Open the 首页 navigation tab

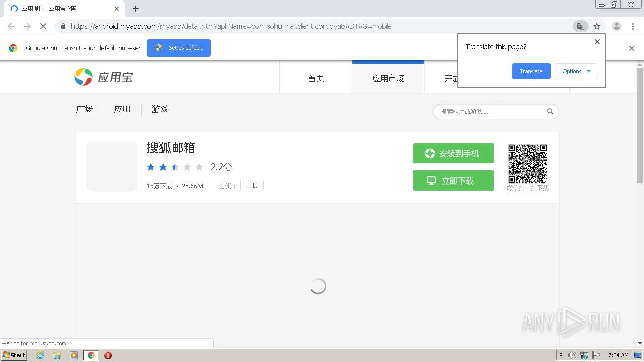[316, 78]
